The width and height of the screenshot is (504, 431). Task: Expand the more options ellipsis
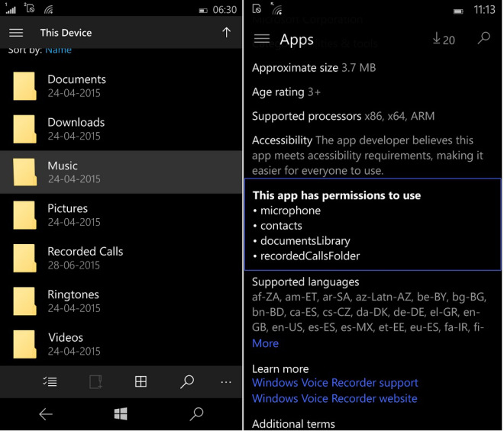[x=226, y=382]
